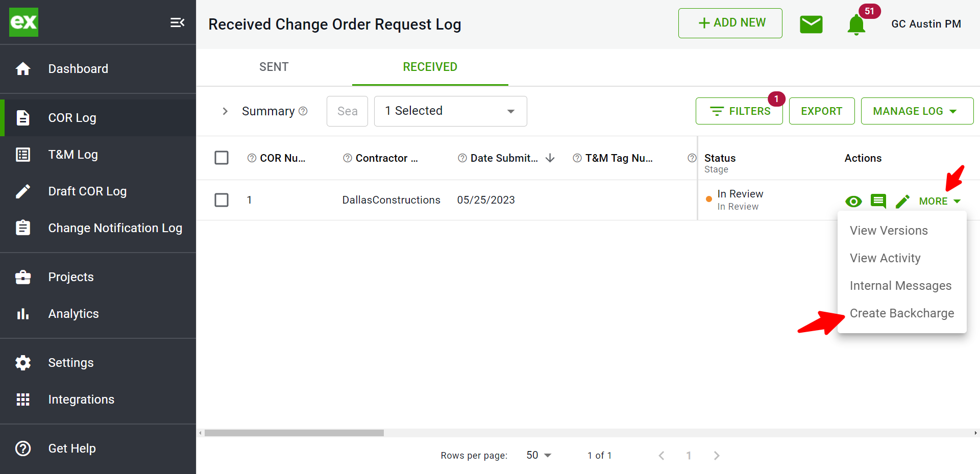The image size is (980, 474).
Task: Edit COR 1 with pencil icon
Action: tap(902, 201)
